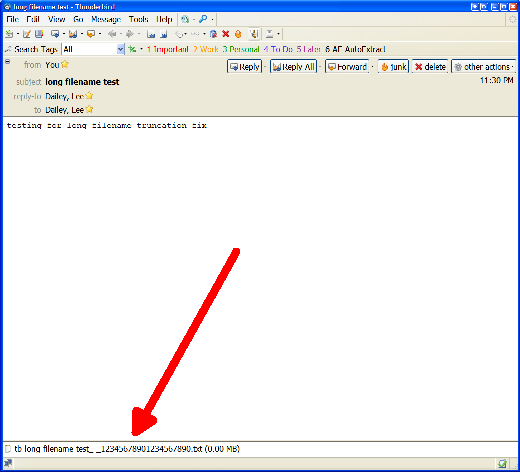Click the Reply All header button
This screenshot has height=472, width=520.
click(293, 67)
